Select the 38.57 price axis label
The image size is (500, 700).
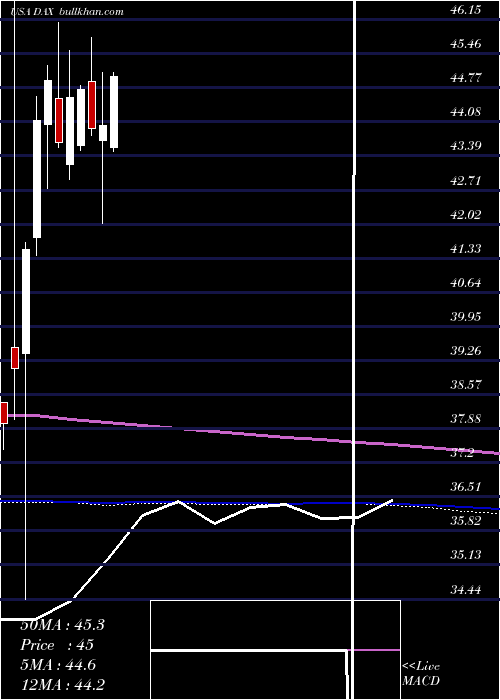[466, 384]
